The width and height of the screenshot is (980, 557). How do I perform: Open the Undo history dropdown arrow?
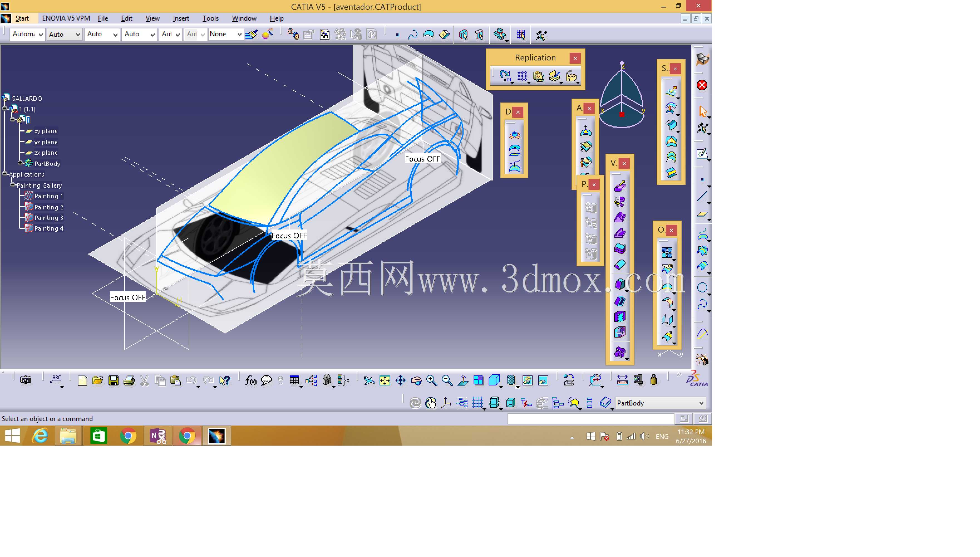(198, 387)
